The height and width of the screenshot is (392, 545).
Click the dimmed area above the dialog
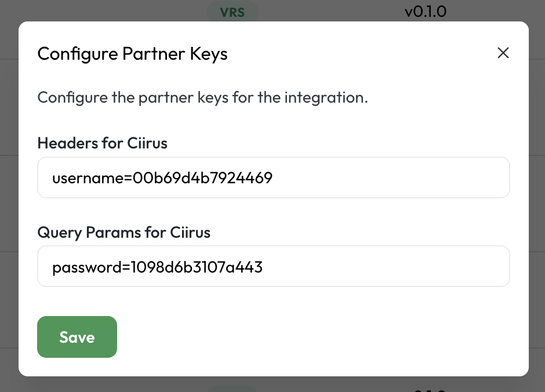point(87,10)
